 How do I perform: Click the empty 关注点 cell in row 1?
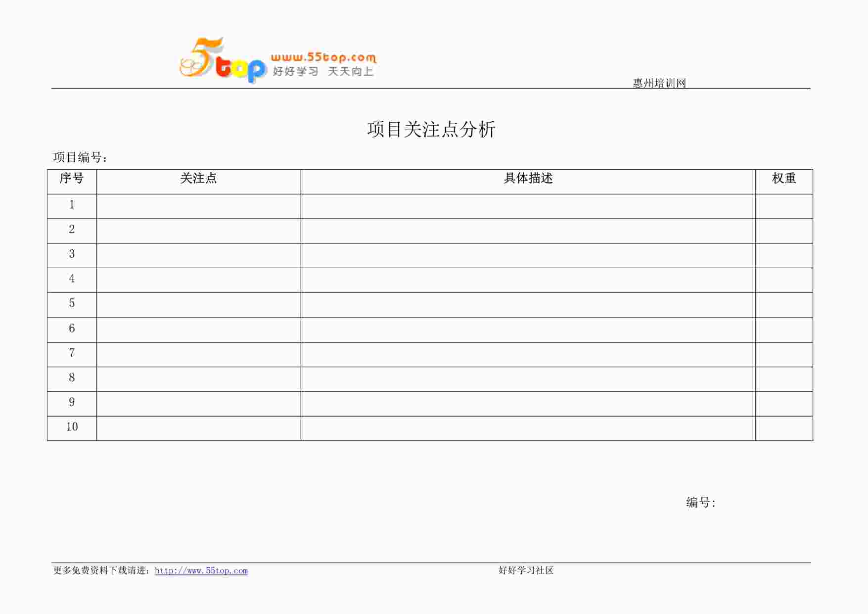[198, 206]
